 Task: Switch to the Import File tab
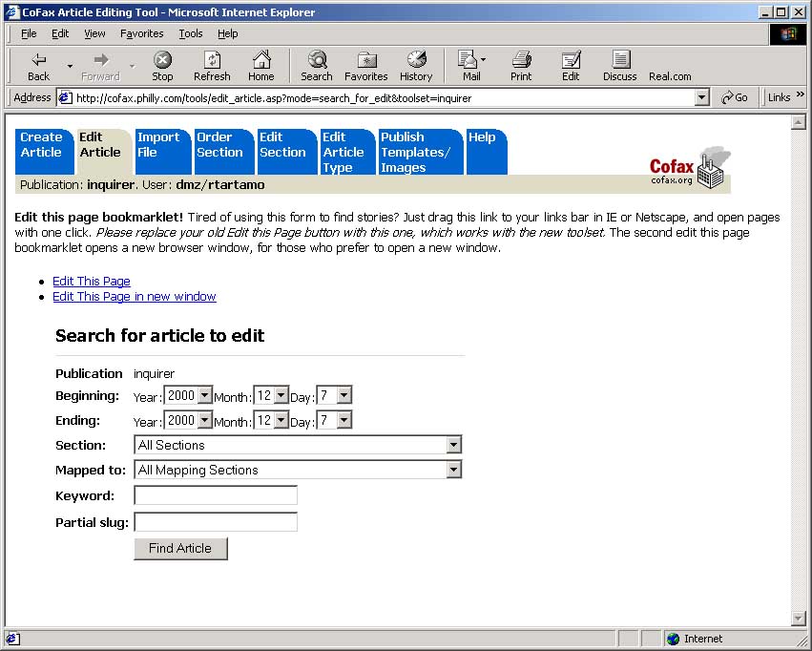[x=162, y=151]
